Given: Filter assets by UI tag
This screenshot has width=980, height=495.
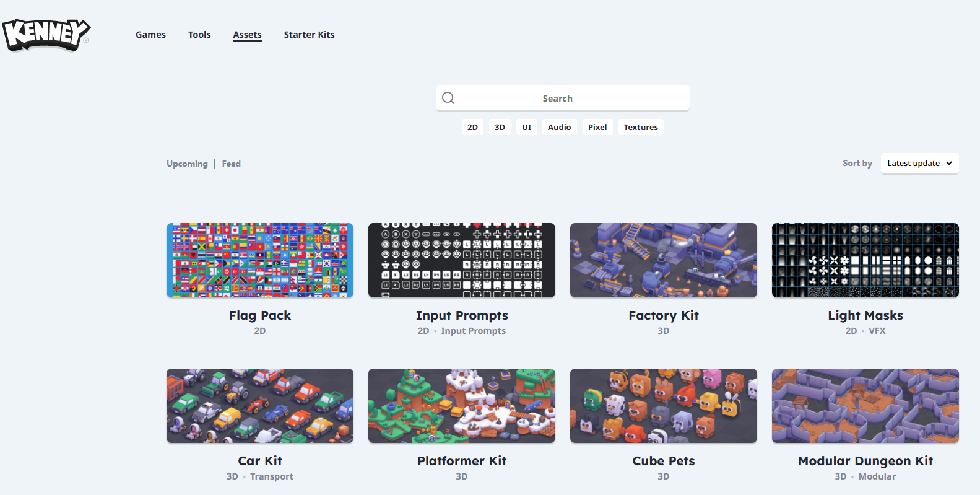Looking at the screenshot, I should (527, 127).
